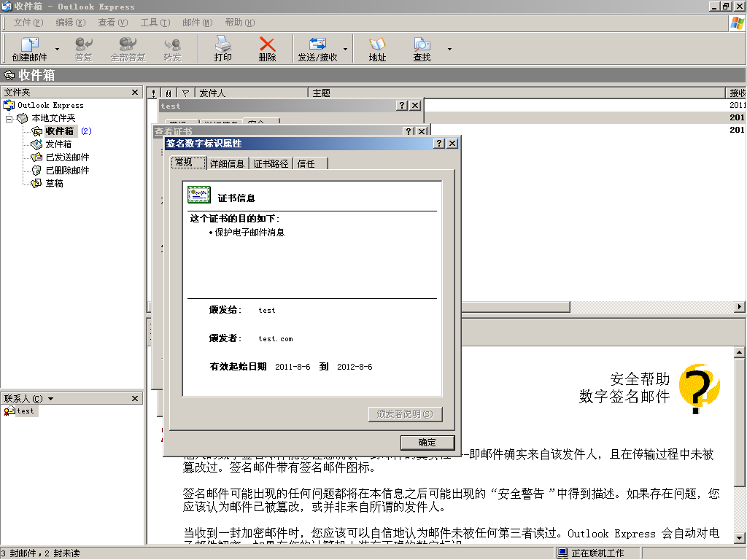This screenshot has width=747, height=560.
Task: Open the Outbox (发件箱) folder
Action: click(52, 144)
